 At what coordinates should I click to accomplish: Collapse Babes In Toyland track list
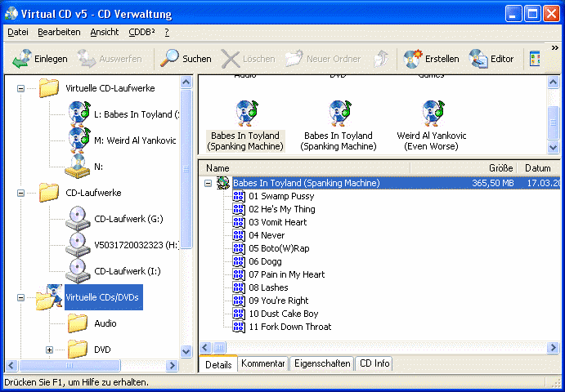click(x=208, y=183)
